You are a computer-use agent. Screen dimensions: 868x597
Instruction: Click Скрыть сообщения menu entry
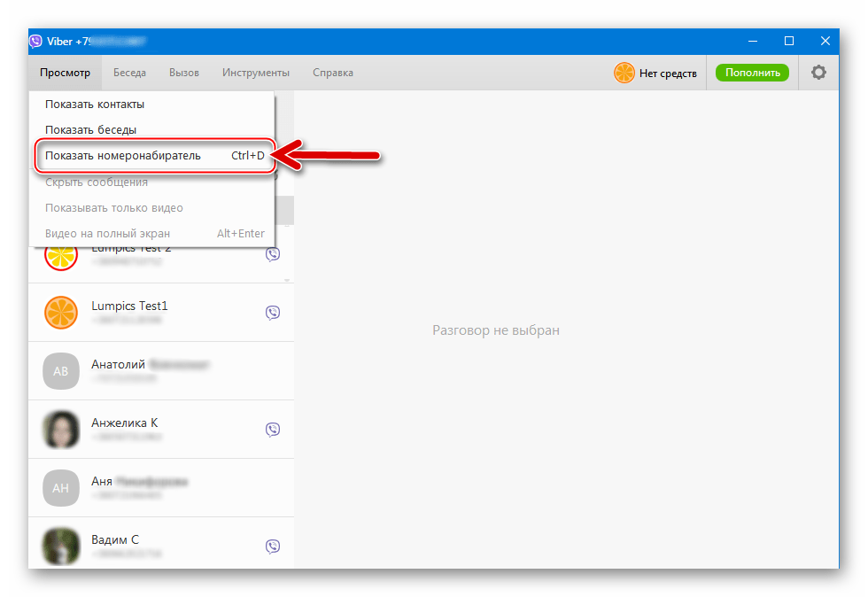point(151,182)
